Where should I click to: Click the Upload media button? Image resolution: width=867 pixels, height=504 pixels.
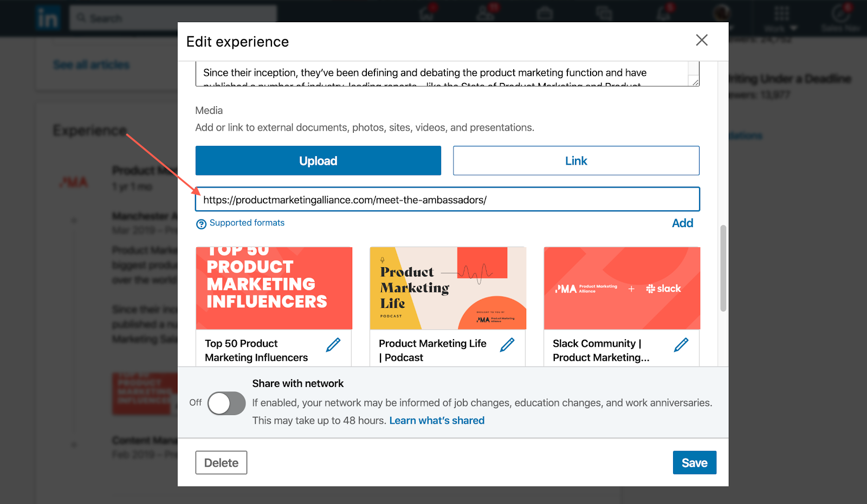(318, 161)
